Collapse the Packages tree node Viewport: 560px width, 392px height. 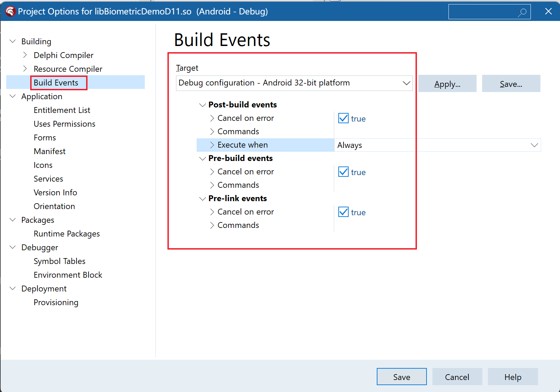click(x=13, y=220)
